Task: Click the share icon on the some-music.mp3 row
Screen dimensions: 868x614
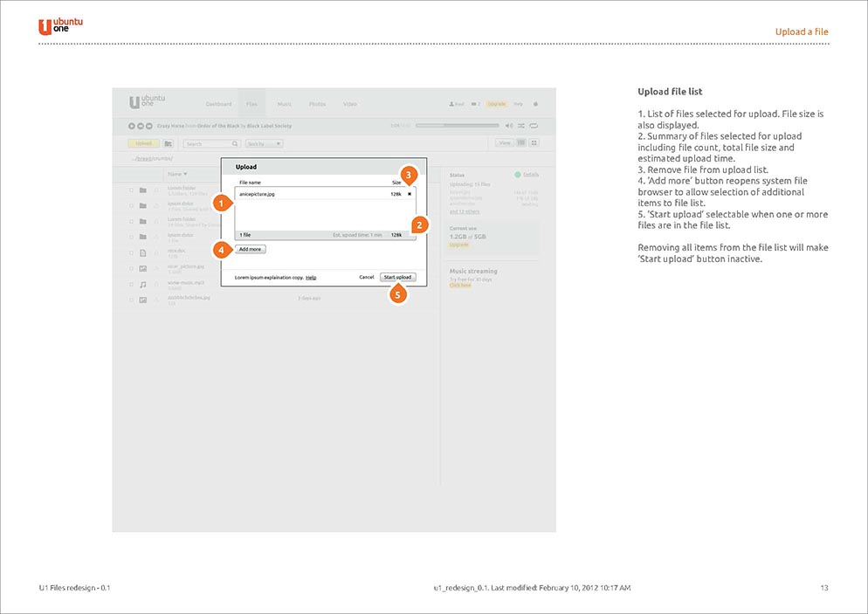Action: click(x=156, y=285)
